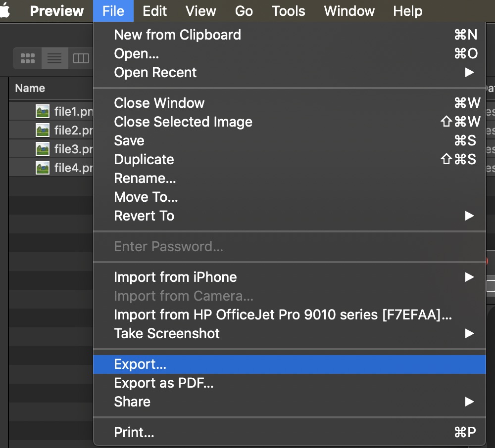The image size is (495, 448).
Task: Choose Export as PDF...
Action: coord(290,383)
